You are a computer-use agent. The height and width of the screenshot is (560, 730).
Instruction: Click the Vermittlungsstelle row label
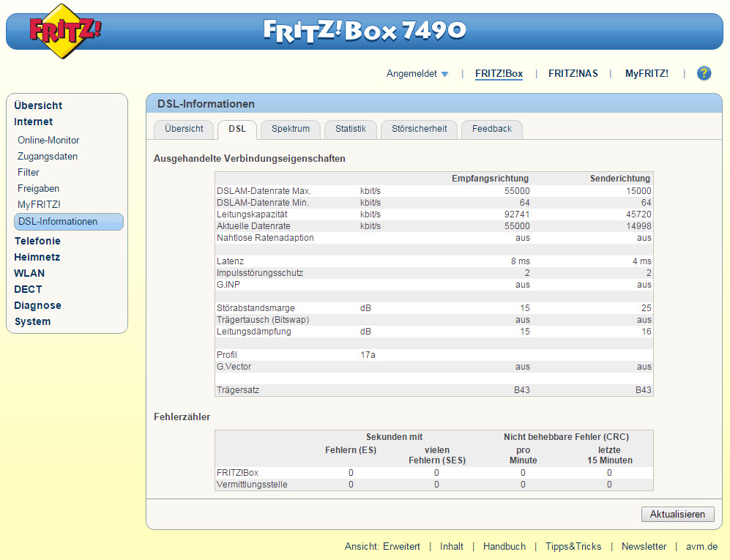point(252,485)
